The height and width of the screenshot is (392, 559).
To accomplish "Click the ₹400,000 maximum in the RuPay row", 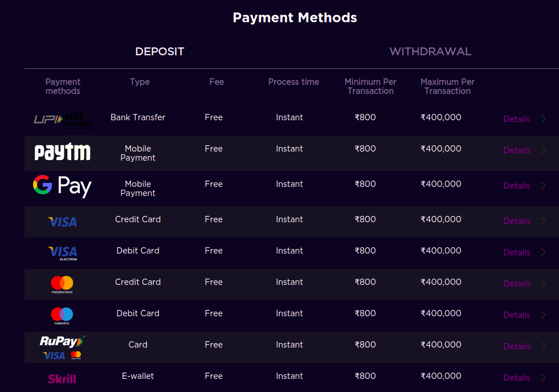I will (x=441, y=345).
